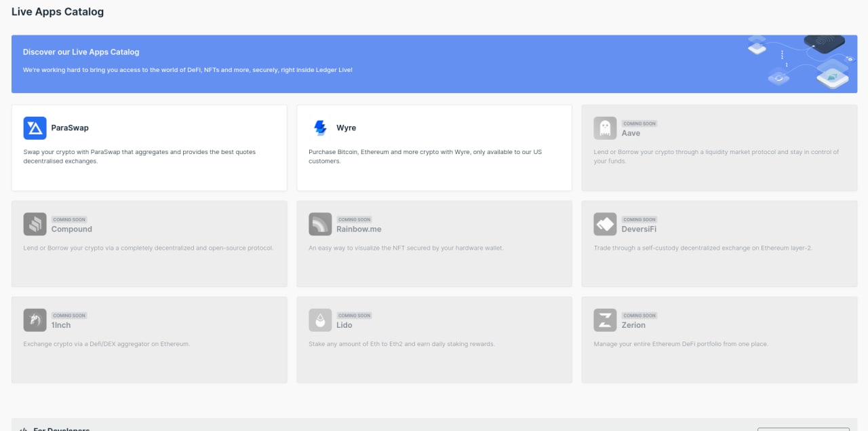Click the Rainbow.me app icon
The image size is (868, 431).
coord(320,224)
